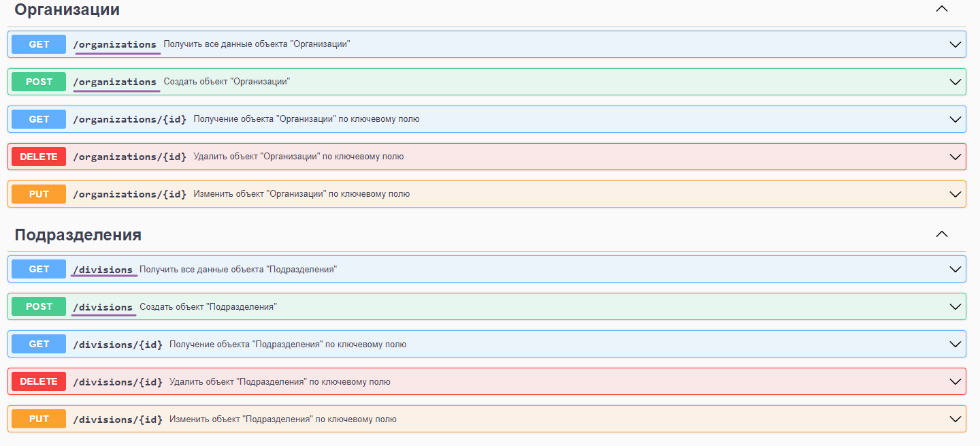Open /divisions/{id} path link in GET row
This screenshot has height=446, width=980.
[118, 345]
